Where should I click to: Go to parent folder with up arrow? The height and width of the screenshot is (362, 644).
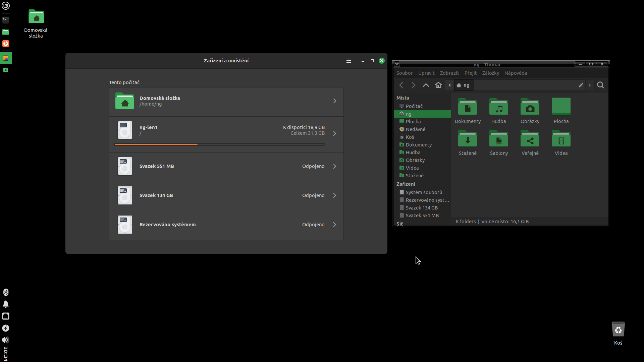tap(426, 85)
